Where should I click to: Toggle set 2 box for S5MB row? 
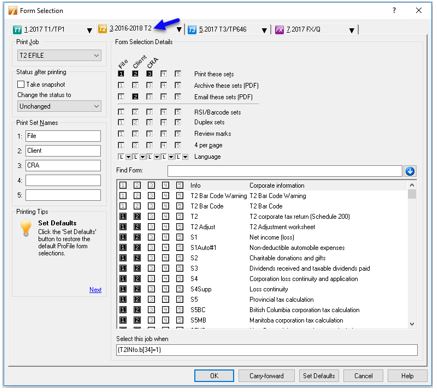(x=137, y=320)
